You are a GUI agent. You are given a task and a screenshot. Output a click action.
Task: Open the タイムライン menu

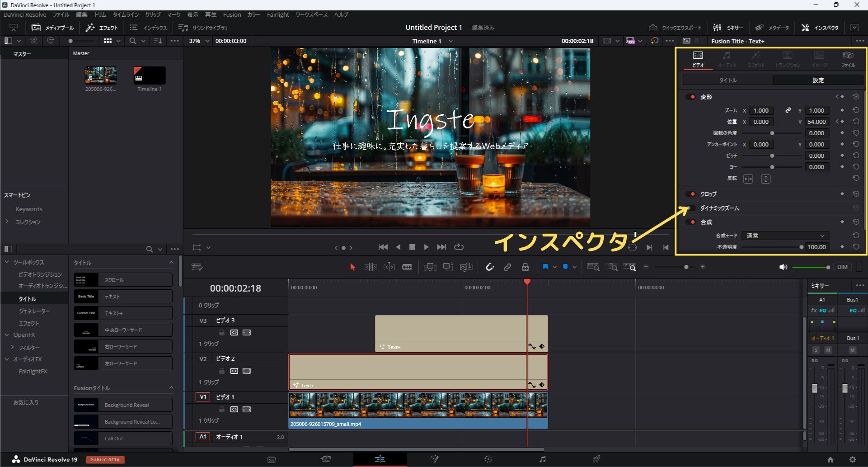125,14
